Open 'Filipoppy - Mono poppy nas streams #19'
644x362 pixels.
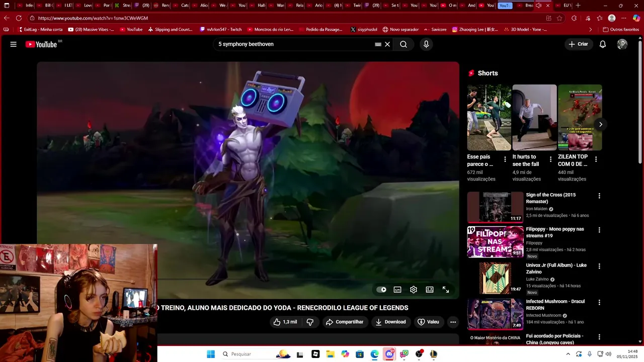555,232
